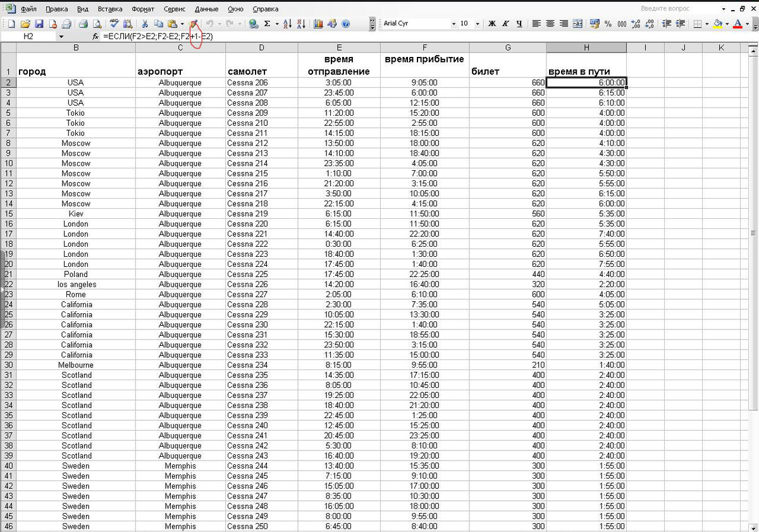Toggle italic formatting (К)
This screenshot has height=532, width=759.
[x=505, y=23]
